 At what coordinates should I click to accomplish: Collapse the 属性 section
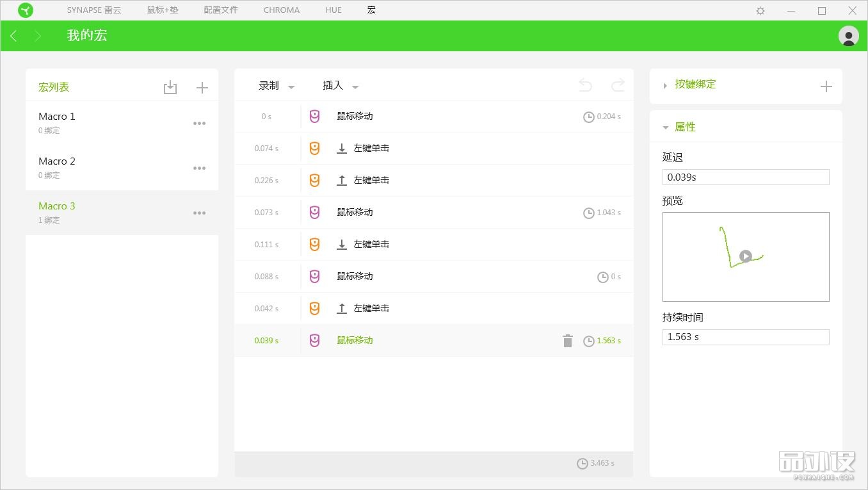point(665,127)
